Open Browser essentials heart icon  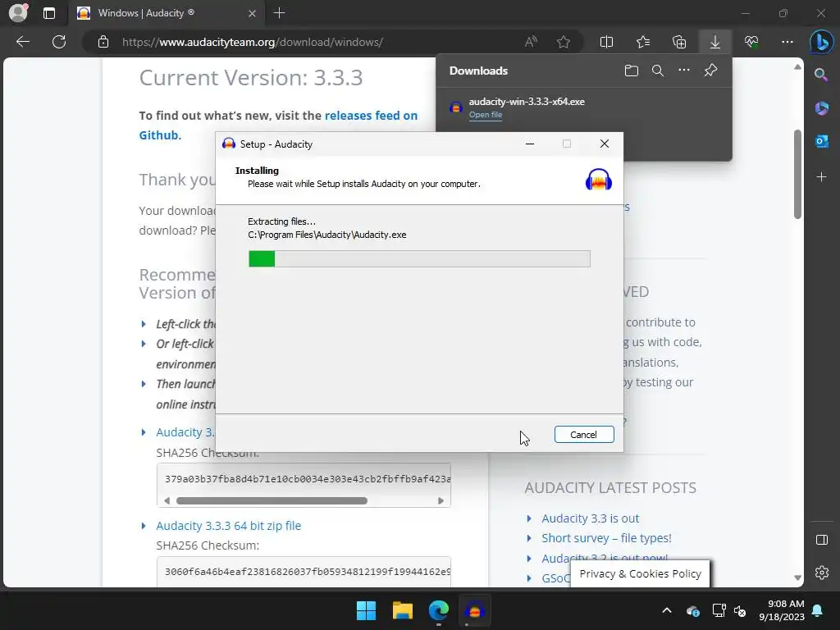point(751,42)
